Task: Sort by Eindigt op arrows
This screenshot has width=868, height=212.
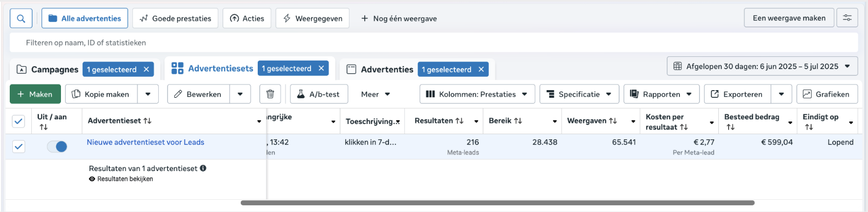Action: (809, 127)
